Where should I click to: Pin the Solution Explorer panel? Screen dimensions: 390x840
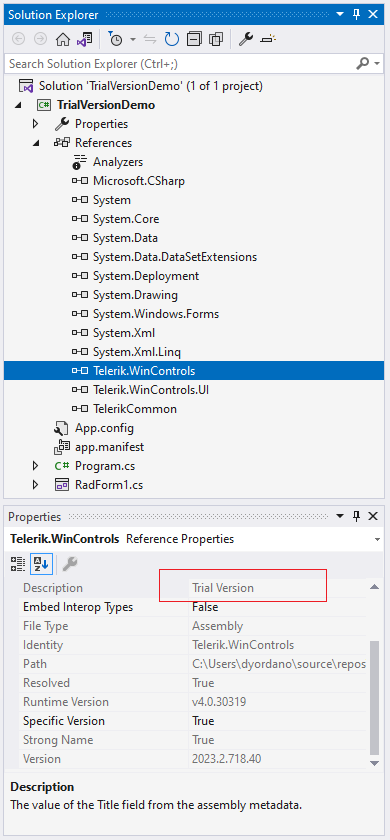pos(357,15)
